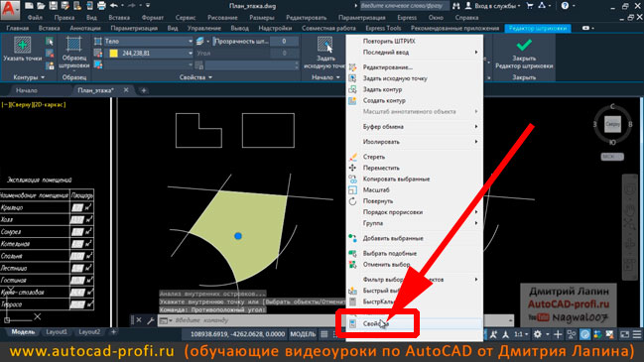
Task: Open the Группа submenu
Action: coord(415,223)
